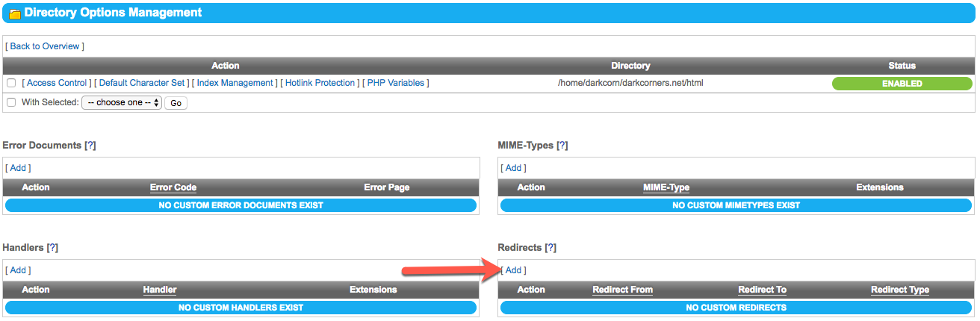This screenshot has height=321, width=980.
Task: Open PHP Variables option
Action: (395, 83)
